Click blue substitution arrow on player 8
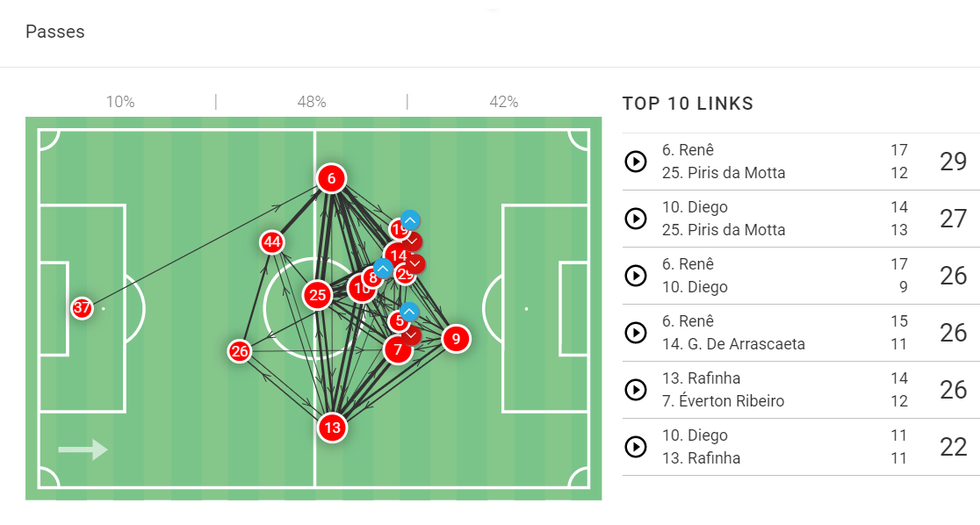980x525 pixels. click(383, 268)
